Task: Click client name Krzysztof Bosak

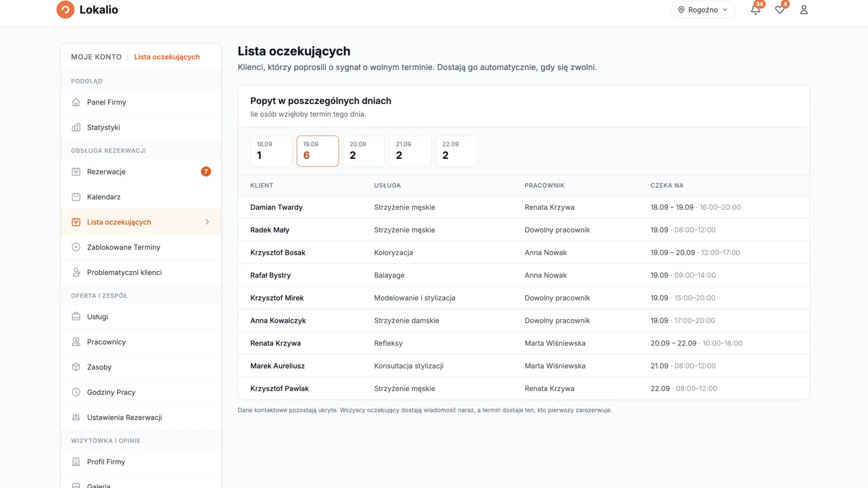Action: point(278,253)
